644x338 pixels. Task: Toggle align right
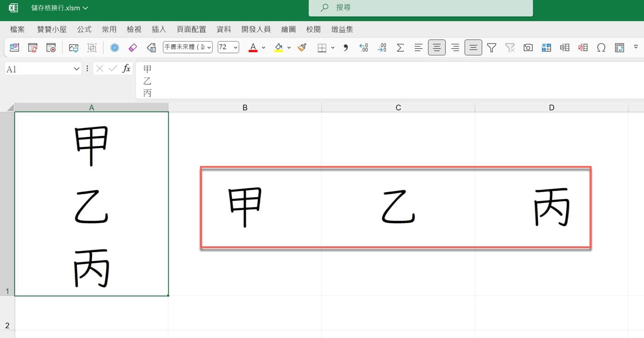click(x=455, y=47)
